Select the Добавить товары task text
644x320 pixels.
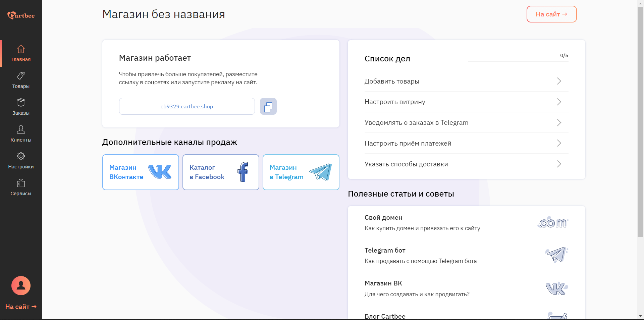(x=392, y=81)
